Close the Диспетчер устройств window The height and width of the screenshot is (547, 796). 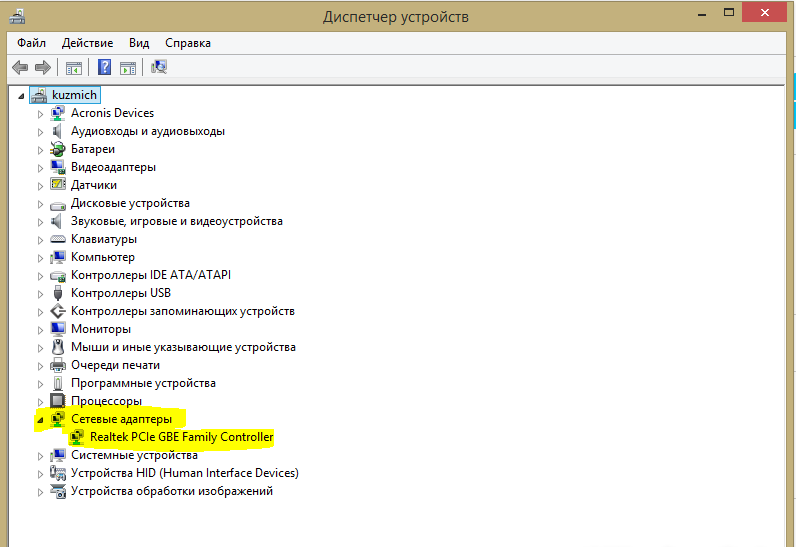point(765,13)
